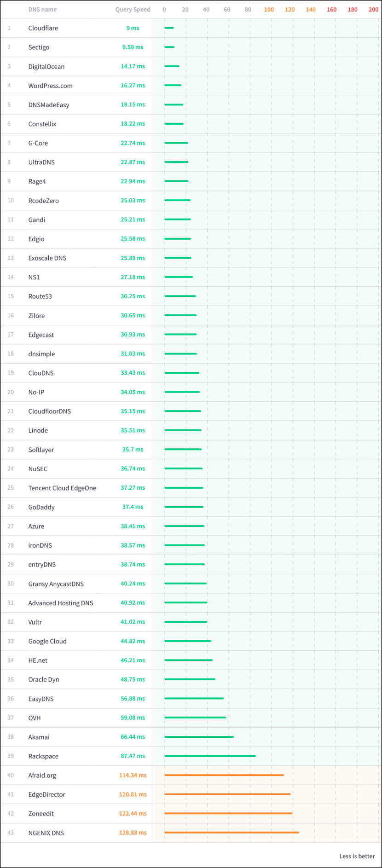Click the 128.88 ms query speed value
The height and width of the screenshot is (868, 382).
(x=133, y=833)
